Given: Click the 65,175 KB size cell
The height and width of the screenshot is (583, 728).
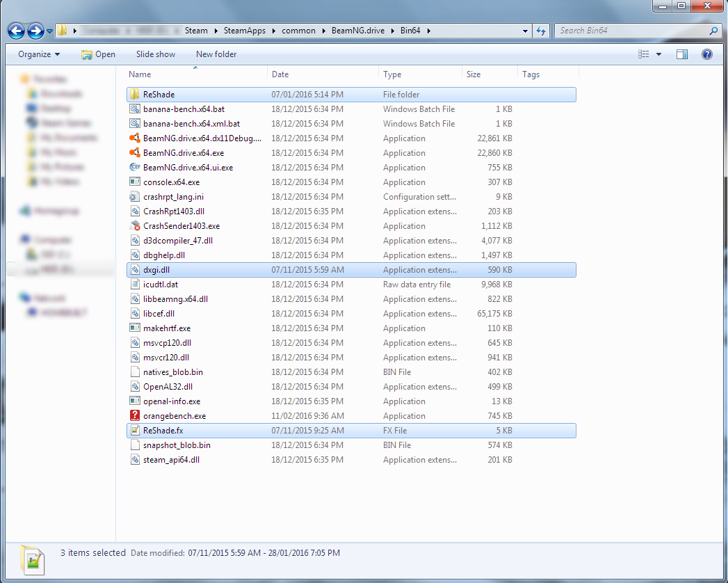Looking at the screenshot, I should click(x=495, y=314).
